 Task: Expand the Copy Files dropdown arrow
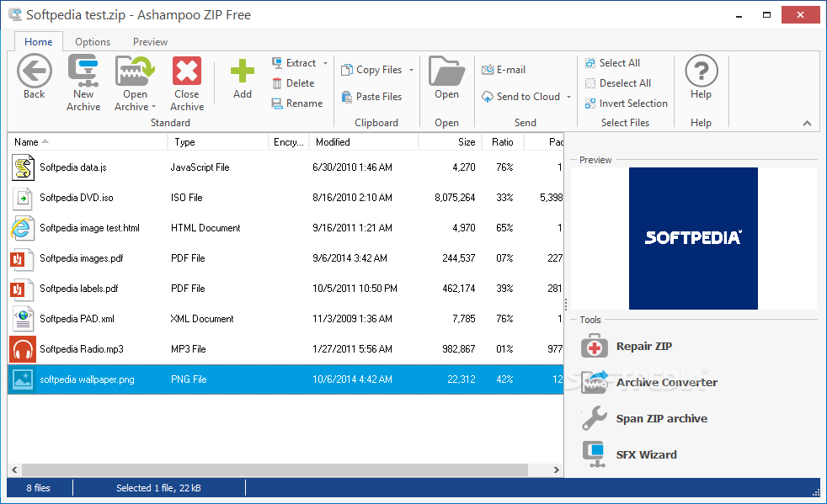pos(411,70)
